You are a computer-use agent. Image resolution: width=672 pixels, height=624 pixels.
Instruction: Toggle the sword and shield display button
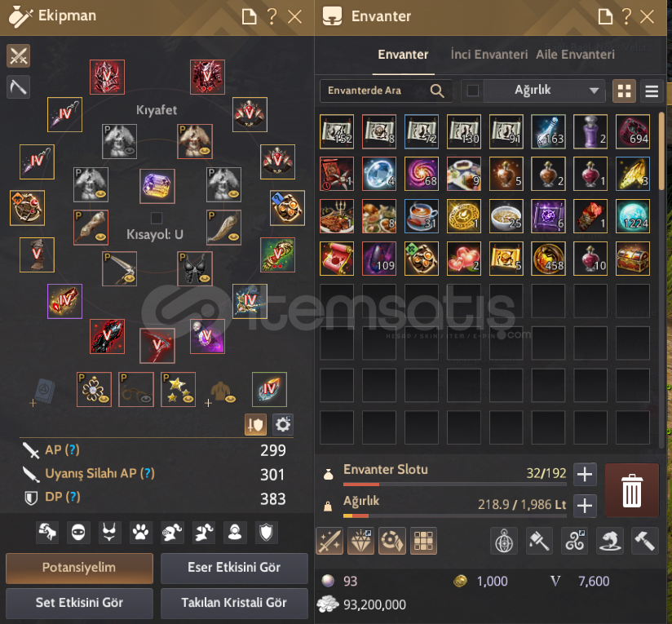255,424
